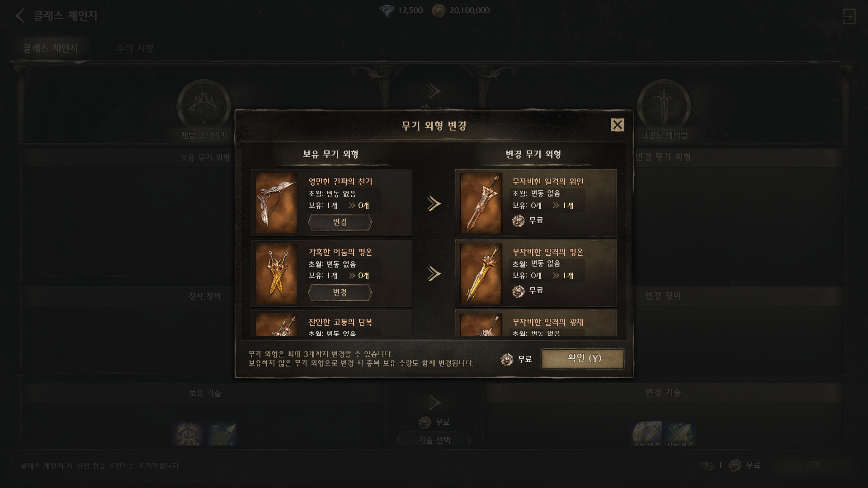868x488 pixels.
Task: Click the 팬텀 스나이퍼 class emblem
Action: (203, 107)
